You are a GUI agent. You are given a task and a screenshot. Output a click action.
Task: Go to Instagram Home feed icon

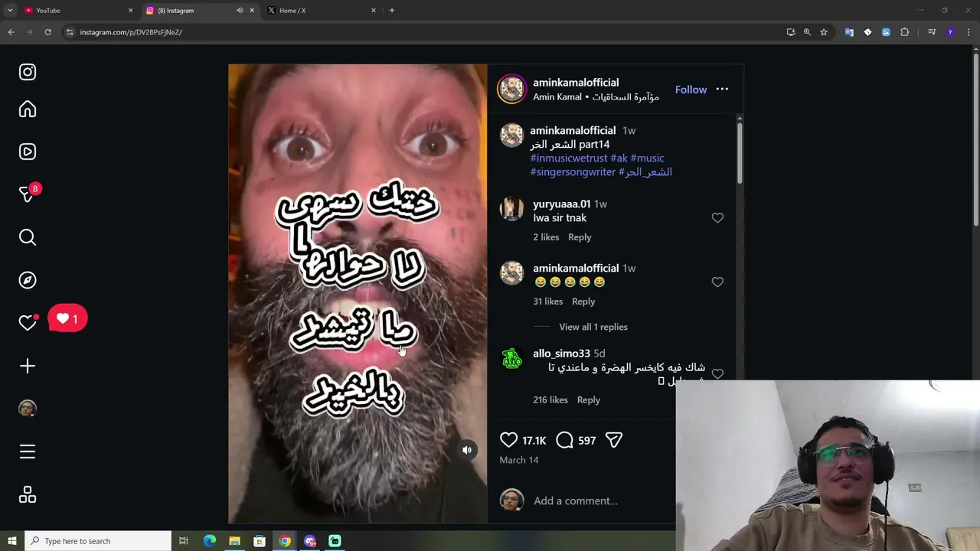pyautogui.click(x=28, y=109)
